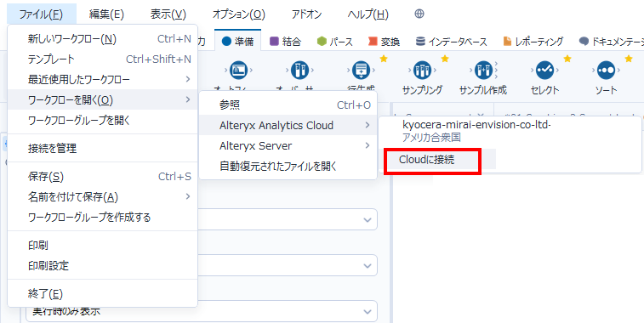Expand 最近使用したワークフロー submenu

(103, 79)
